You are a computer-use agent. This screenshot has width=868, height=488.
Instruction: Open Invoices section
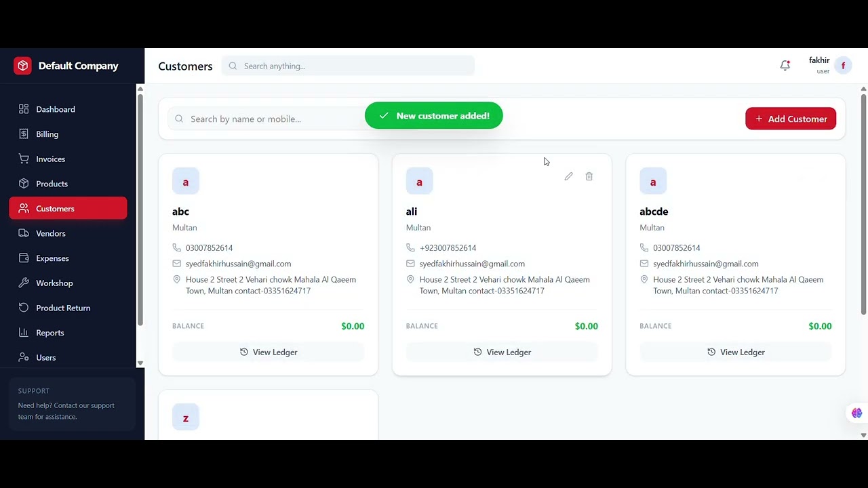click(x=68, y=159)
